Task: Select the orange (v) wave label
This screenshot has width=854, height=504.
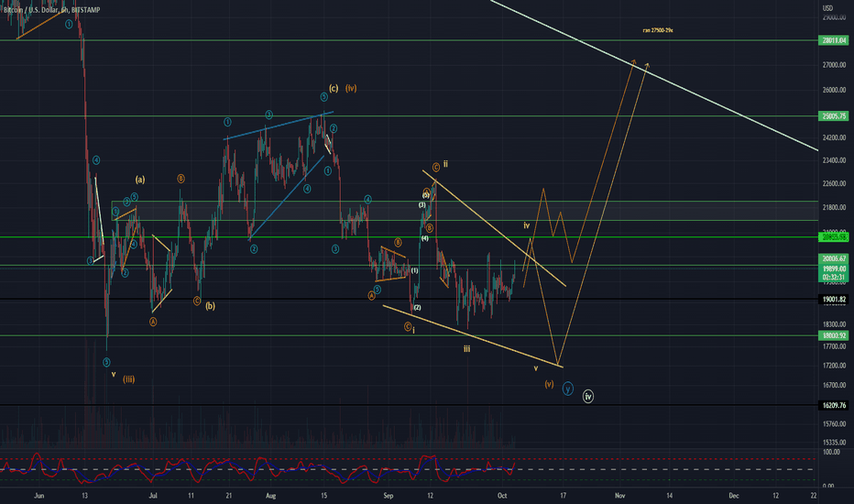Action: [x=549, y=384]
